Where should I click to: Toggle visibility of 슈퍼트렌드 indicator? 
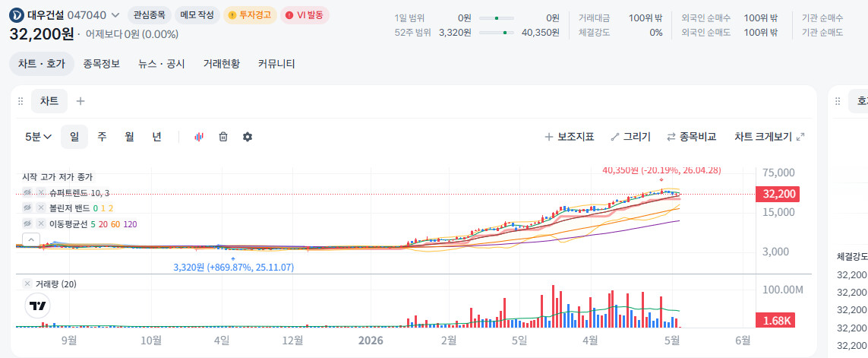click(x=27, y=192)
